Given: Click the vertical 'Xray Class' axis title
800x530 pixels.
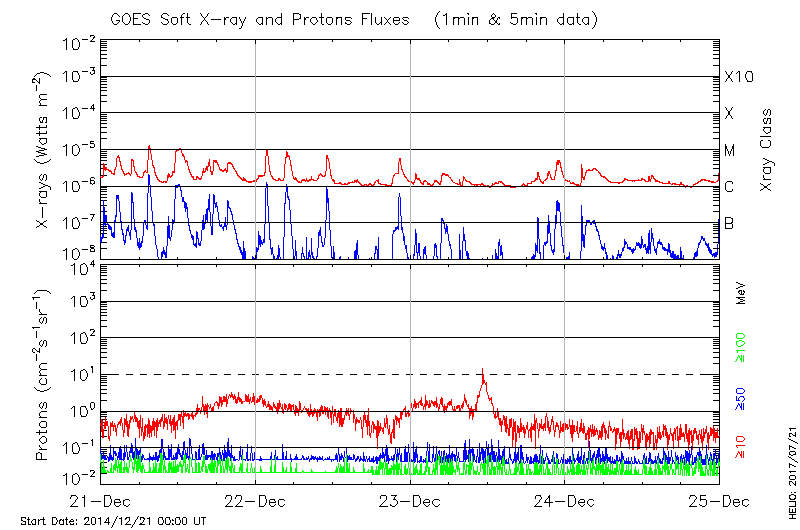Looking at the screenshot, I should pyautogui.click(x=767, y=150).
